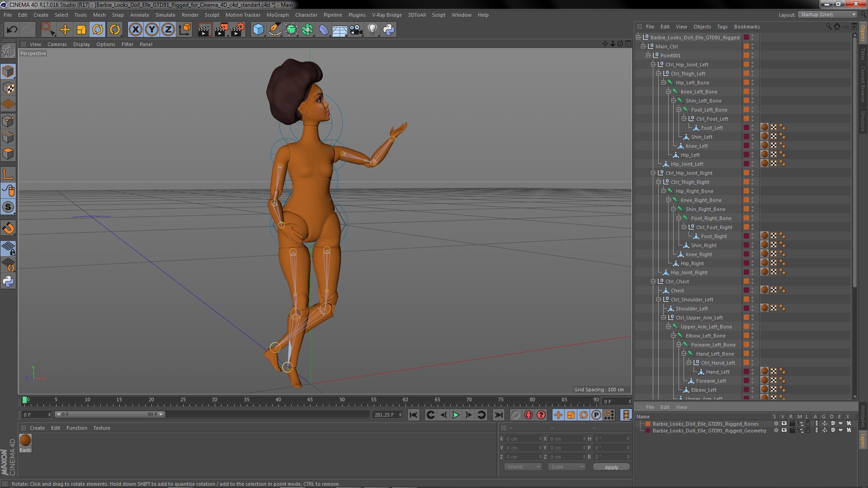Play the animation forward
Viewport: 868px width, 488px height.
(456, 415)
